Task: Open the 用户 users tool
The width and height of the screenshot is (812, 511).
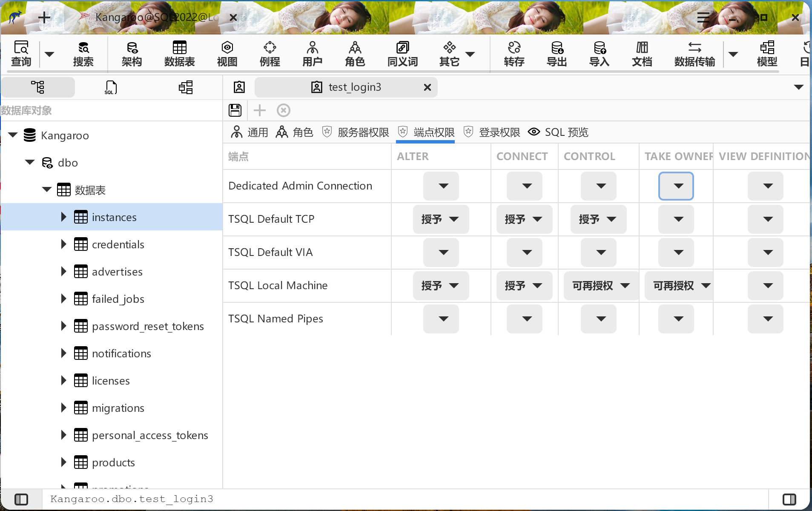Action: click(x=312, y=54)
